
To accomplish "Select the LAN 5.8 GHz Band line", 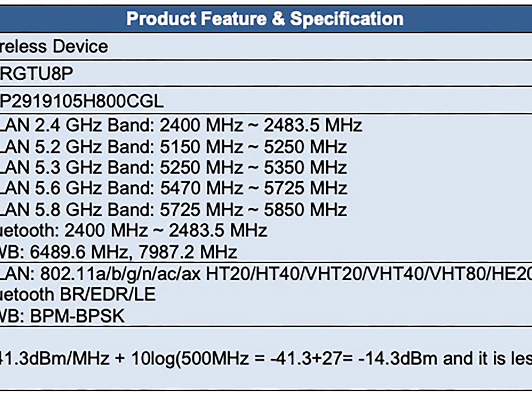I will point(173,209).
